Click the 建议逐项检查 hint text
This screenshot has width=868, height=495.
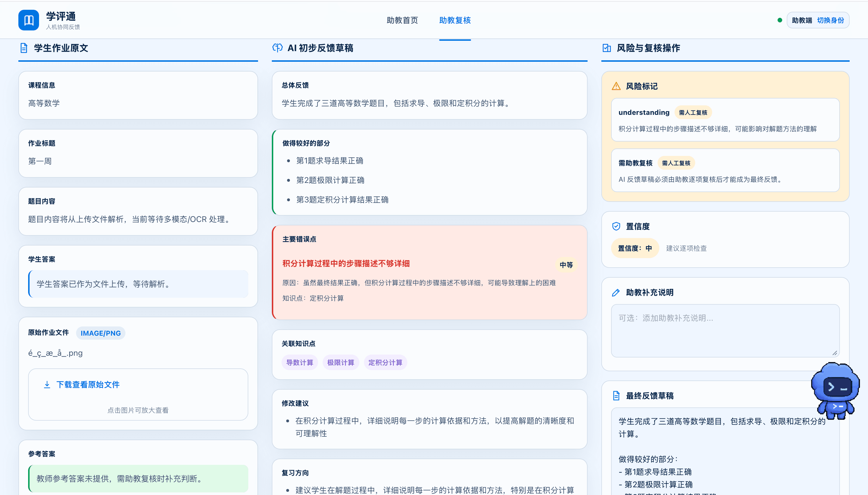point(687,248)
